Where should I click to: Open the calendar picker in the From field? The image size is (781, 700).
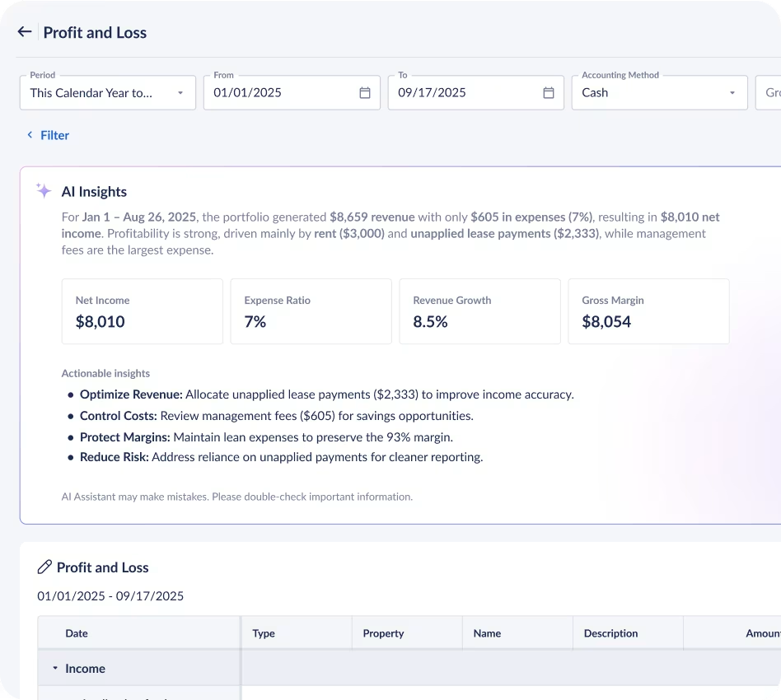click(x=364, y=92)
